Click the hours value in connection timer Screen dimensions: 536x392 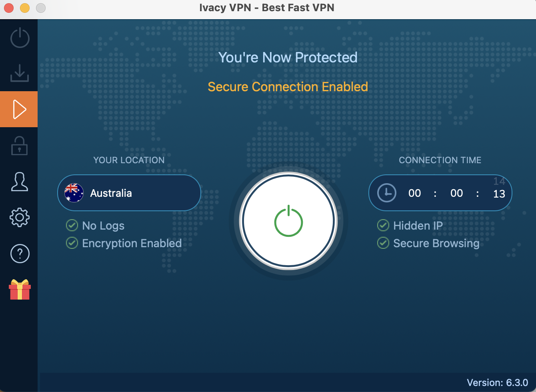click(x=415, y=193)
